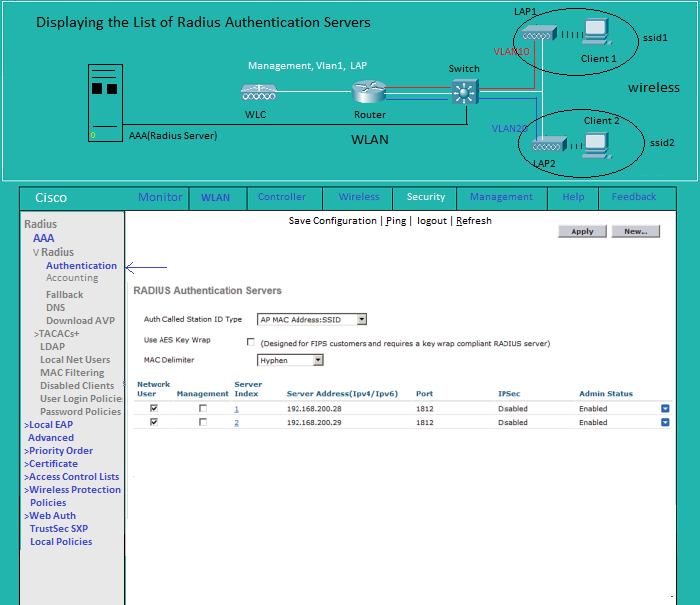Click the Client 1 computer icon

597,32
